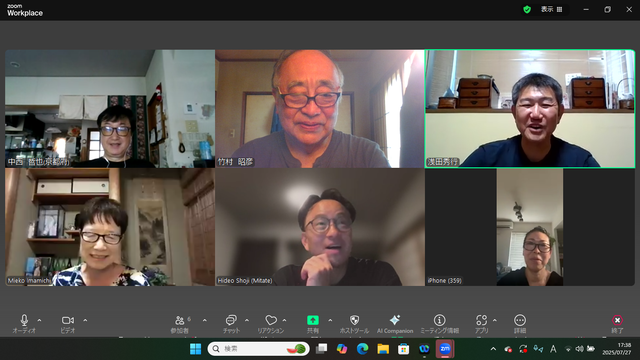Select Mieko Imamichi video tile
Screen dimensions: 640x360
click(110, 227)
